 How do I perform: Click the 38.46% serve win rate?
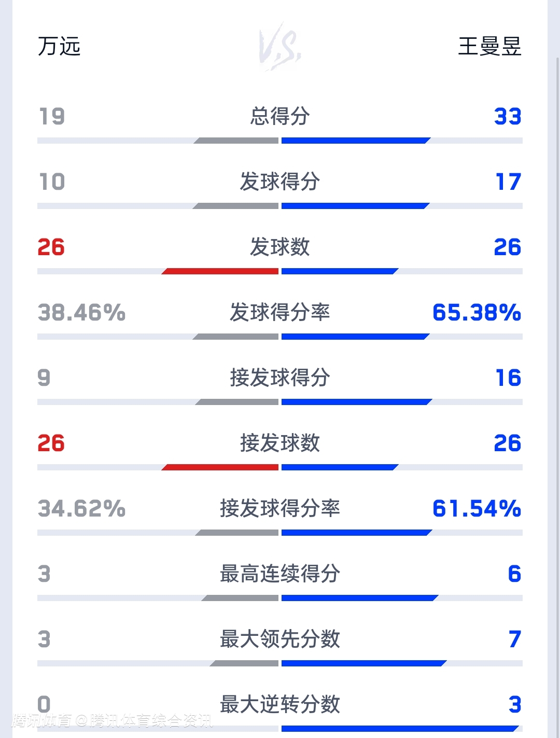tap(82, 313)
